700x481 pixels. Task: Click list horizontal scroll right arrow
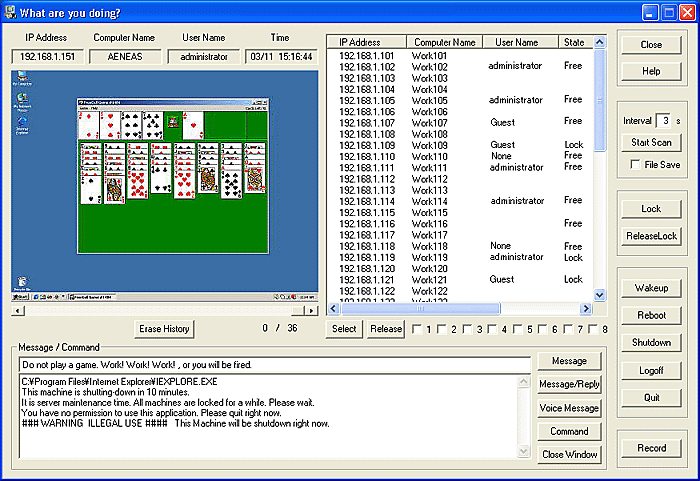[586, 308]
